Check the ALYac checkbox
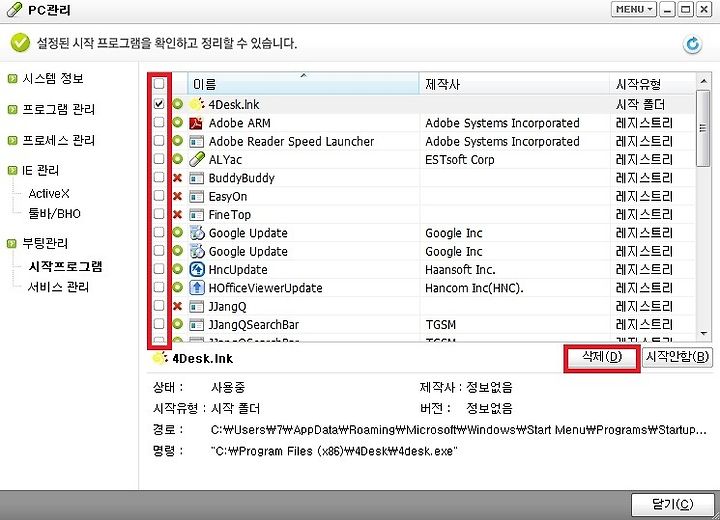Screen dimensions: 720x520 (x=159, y=159)
